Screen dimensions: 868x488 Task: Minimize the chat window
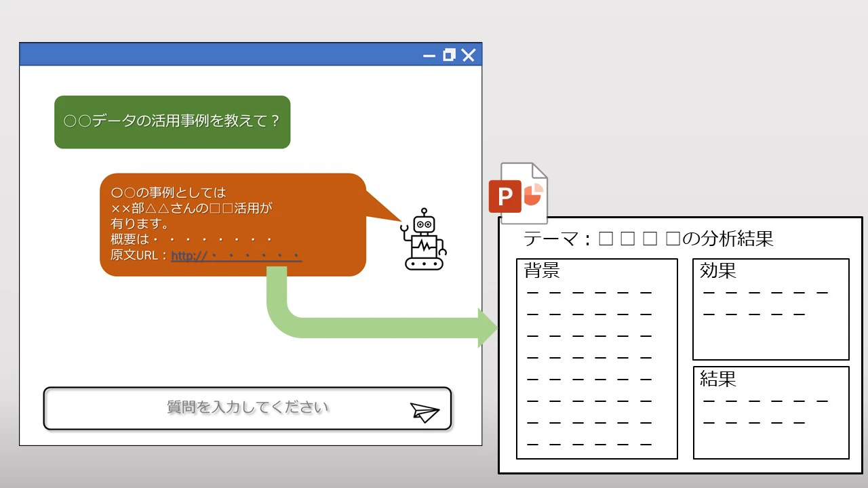tap(429, 56)
